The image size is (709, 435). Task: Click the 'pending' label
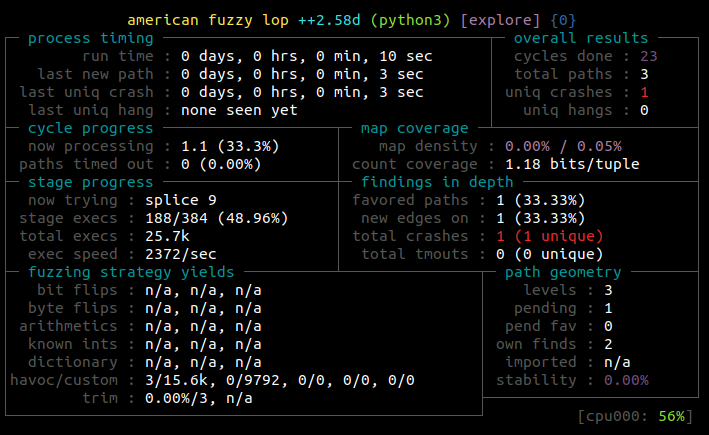click(x=545, y=308)
